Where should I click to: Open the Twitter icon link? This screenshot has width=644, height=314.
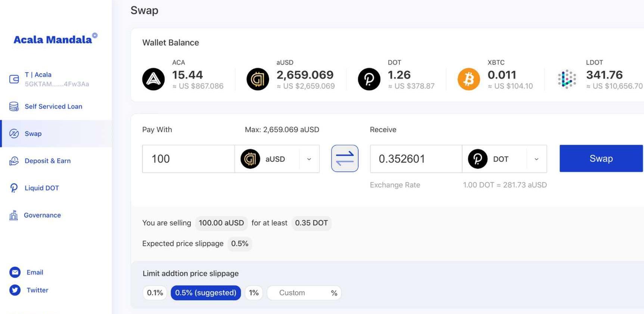tap(15, 290)
